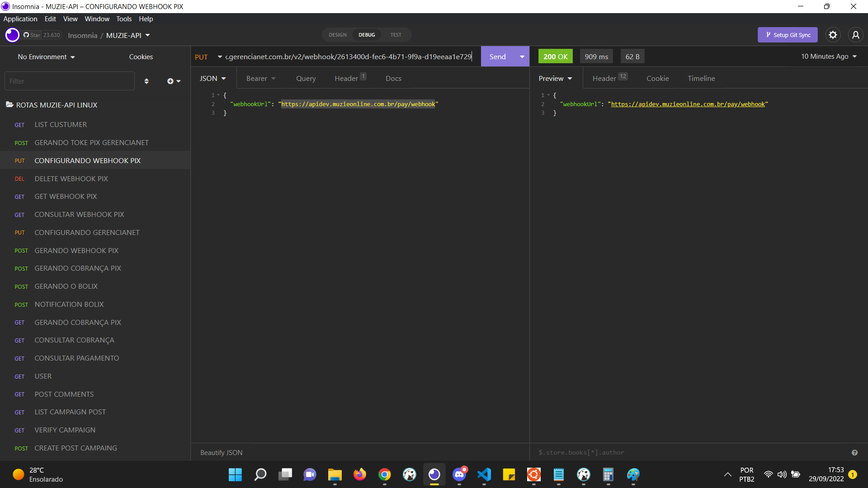Open Windows Start menu
Image resolution: width=868 pixels, height=488 pixels.
(235, 474)
